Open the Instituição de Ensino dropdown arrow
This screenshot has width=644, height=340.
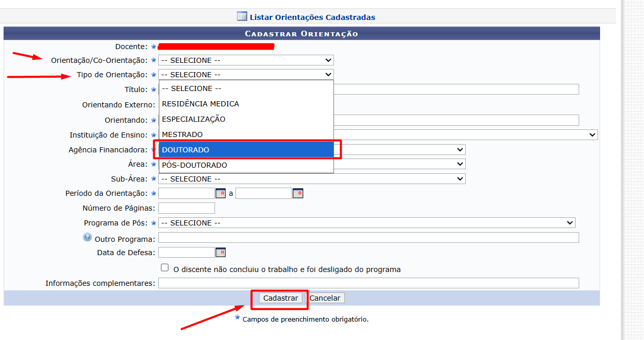(x=592, y=135)
